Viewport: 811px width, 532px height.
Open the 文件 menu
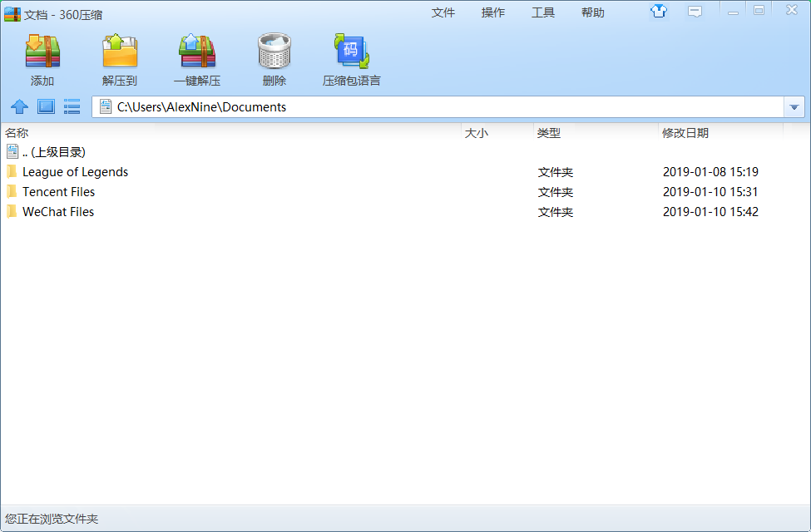pos(443,12)
